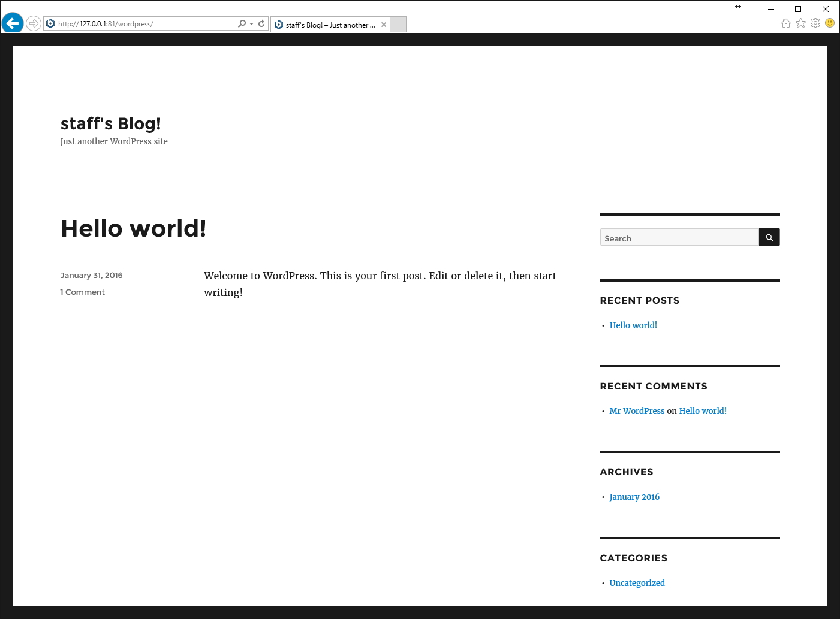Click the browser Forward arrow button
The image size is (840, 619).
point(34,23)
